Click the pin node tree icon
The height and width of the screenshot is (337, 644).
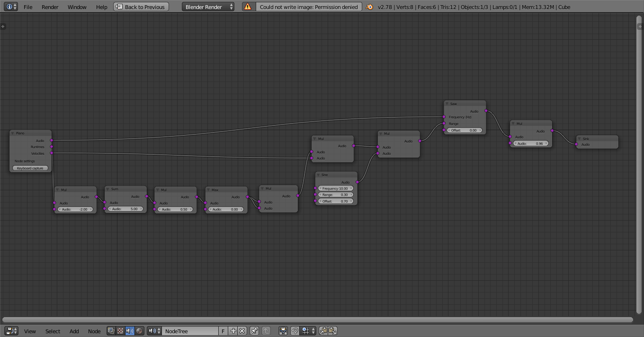(254, 331)
